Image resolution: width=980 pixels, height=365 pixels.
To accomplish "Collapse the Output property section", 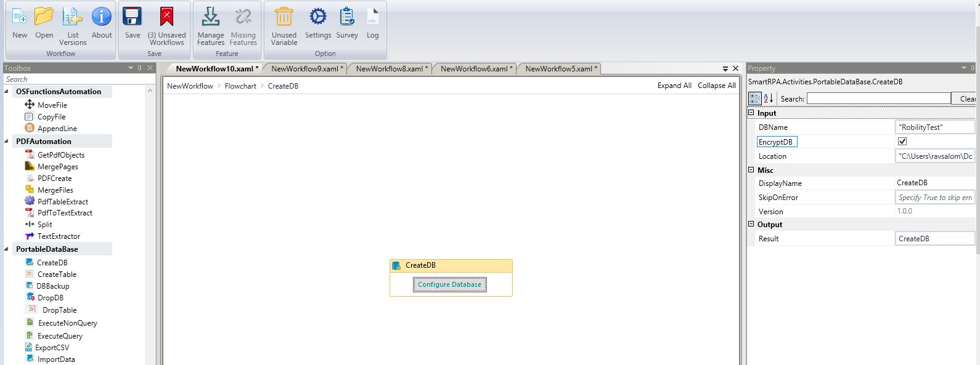I will point(751,224).
